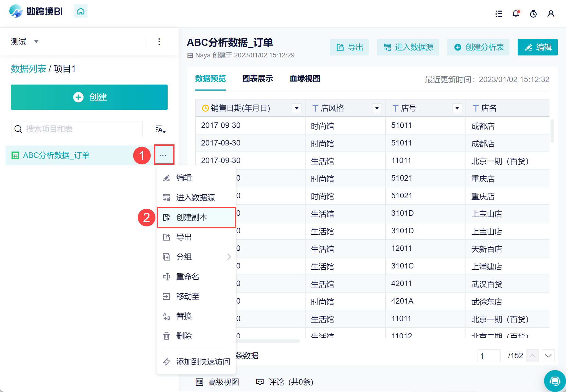This screenshot has height=392, width=566.
Task: Select 重命名 in the context menu
Action: click(x=188, y=277)
